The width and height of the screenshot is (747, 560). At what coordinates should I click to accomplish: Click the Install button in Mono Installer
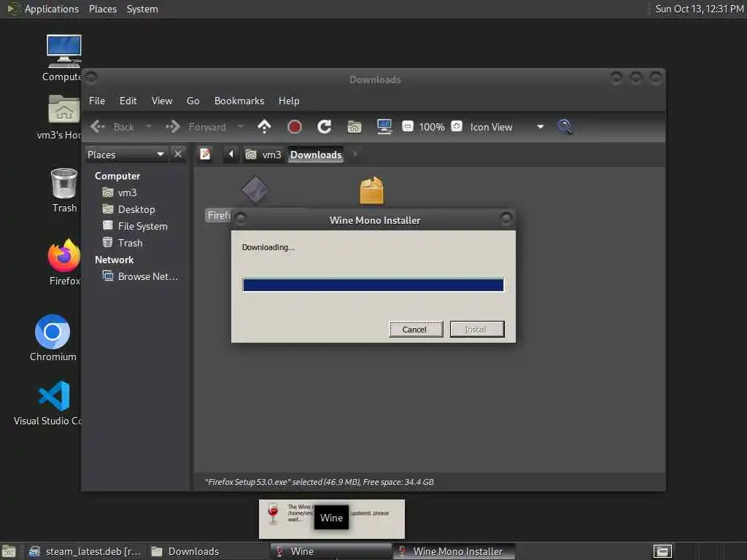coord(477,329)
